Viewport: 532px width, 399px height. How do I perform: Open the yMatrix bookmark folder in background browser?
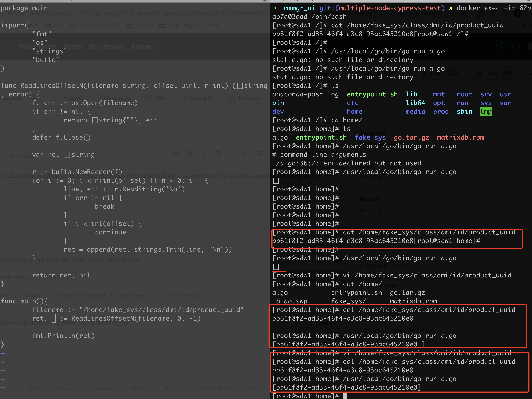coord(140,25)
